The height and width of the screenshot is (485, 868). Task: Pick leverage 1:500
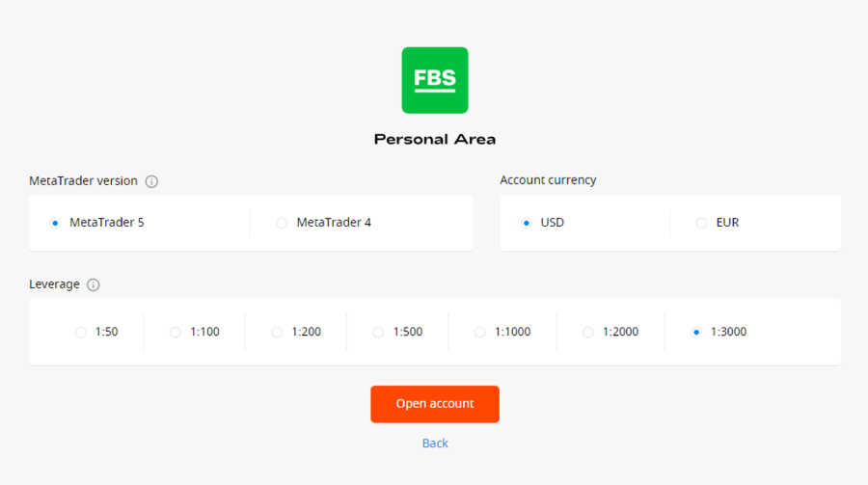(378, 332)
